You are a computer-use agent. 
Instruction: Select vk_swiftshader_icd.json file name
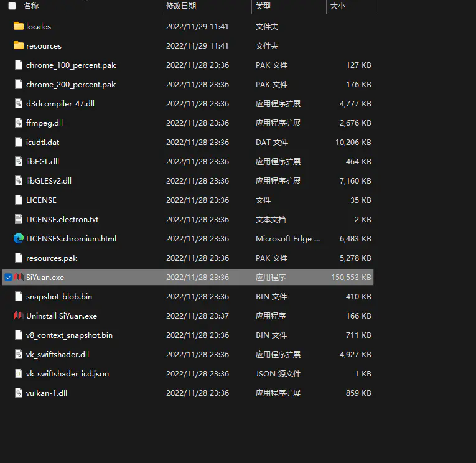[x=67, y=374]
